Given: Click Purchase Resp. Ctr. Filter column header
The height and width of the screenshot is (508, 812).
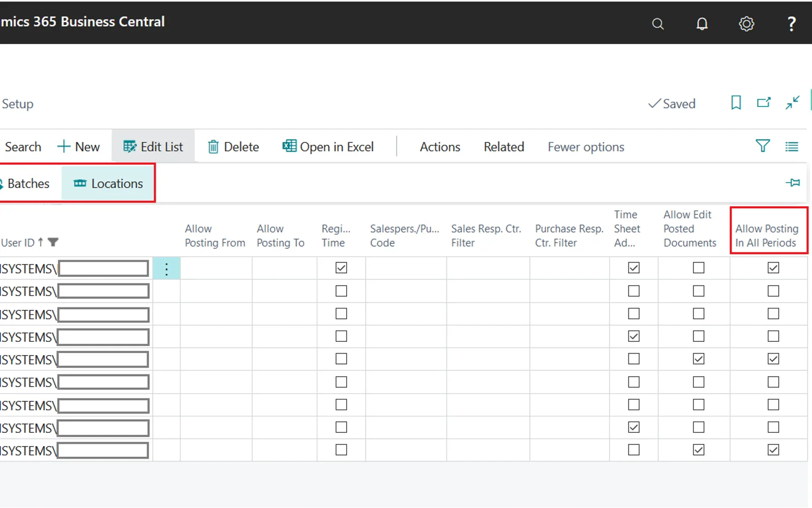Looking at the screenshot, I should [x=569, y=236].
